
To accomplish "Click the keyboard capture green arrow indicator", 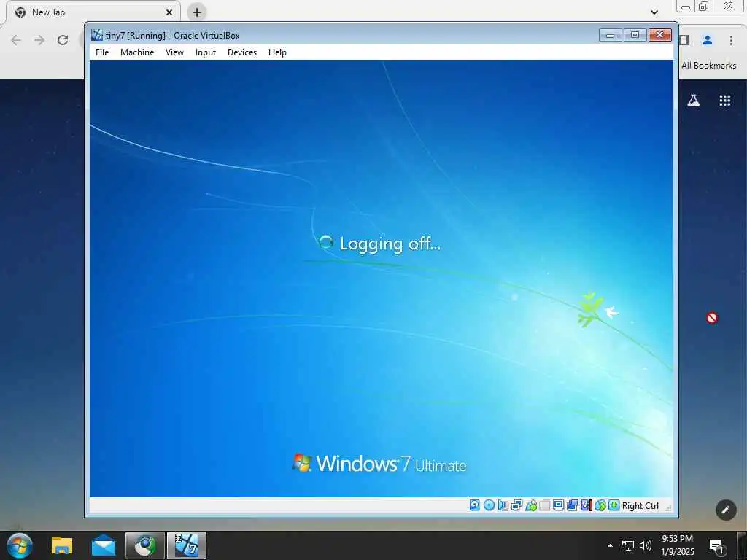I will [x=614, y=505].
